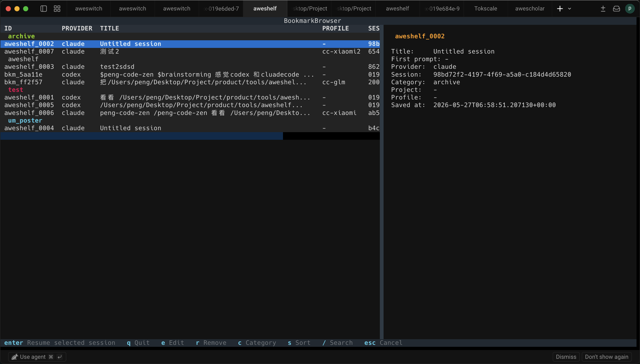Click Don't show again button

point(606,357)
